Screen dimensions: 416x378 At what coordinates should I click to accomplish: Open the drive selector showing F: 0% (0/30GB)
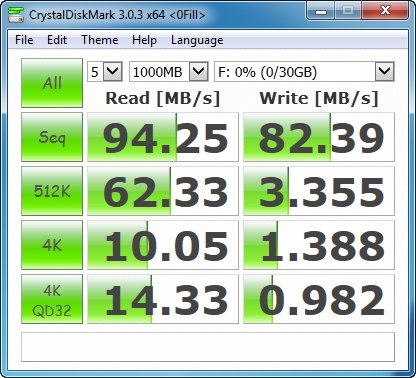[x=304, y=71]
